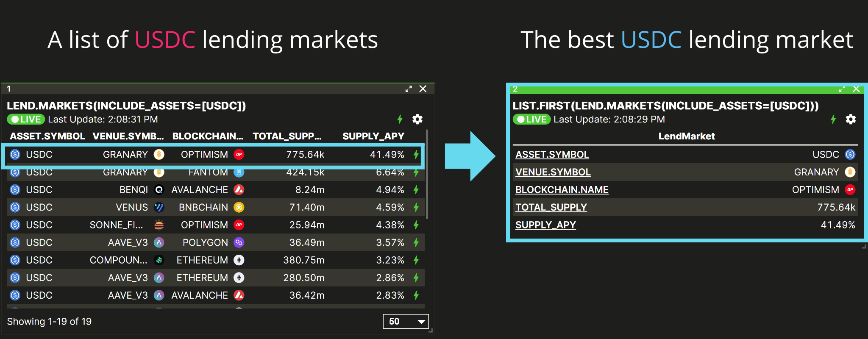The width and height of the screenshot is (868, 339).
Task: Click the Aave icon in the 280.50m row
Action: click(159, 278)
